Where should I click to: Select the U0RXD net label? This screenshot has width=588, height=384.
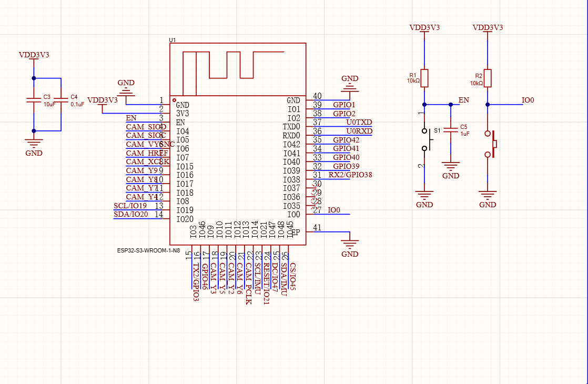pos(359,132)
